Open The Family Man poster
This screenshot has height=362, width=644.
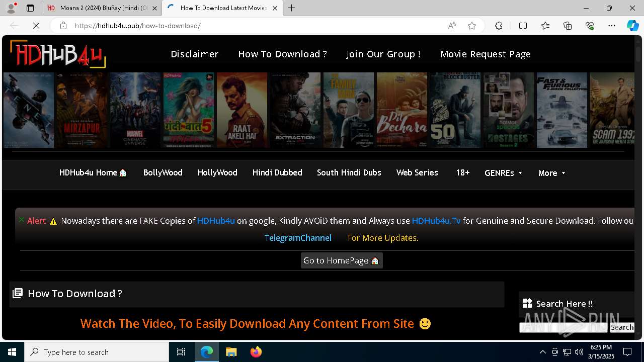point(349,110)
